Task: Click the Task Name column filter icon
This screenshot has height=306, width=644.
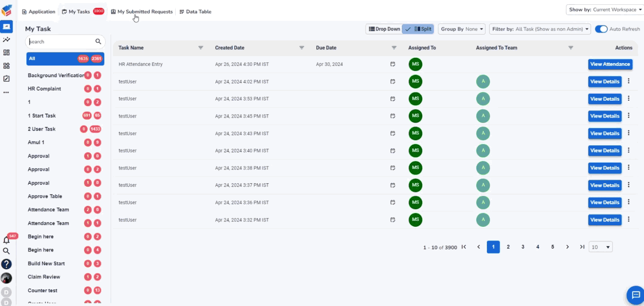Action: pos(201,48)
